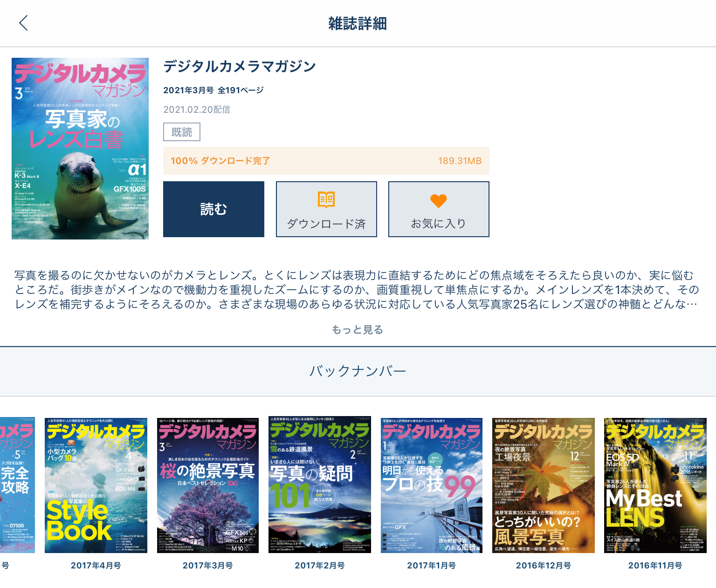Open the 2017年3月号 cherry blossom cover
This screenshot has height=588, width=716.
[x=208, y=485]
